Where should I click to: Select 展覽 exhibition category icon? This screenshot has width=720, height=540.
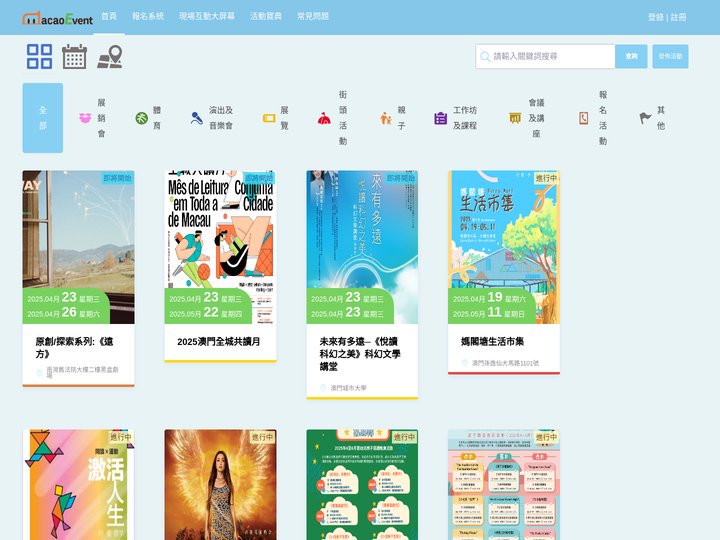click(x=269, y=118)
